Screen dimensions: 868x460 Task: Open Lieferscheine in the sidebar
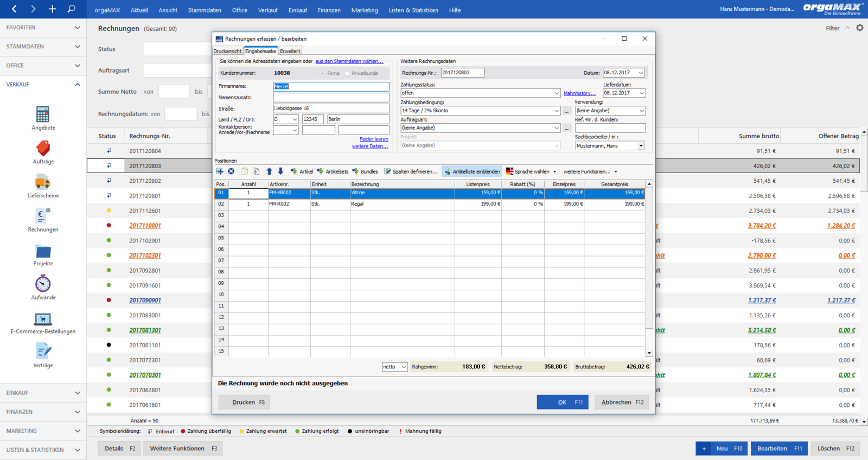(43, 186)
